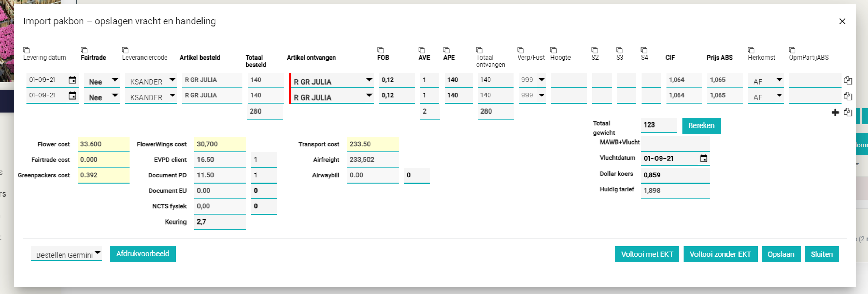Open first row Artikel ontvangen dropdown
868x294 pixels.
coord(332,81)
